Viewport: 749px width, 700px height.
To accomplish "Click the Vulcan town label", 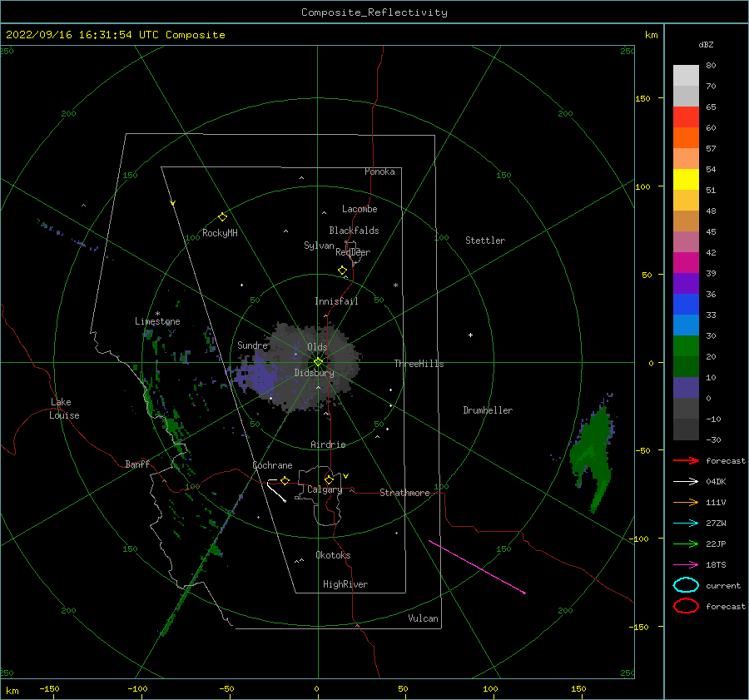I will pos(423,618).
